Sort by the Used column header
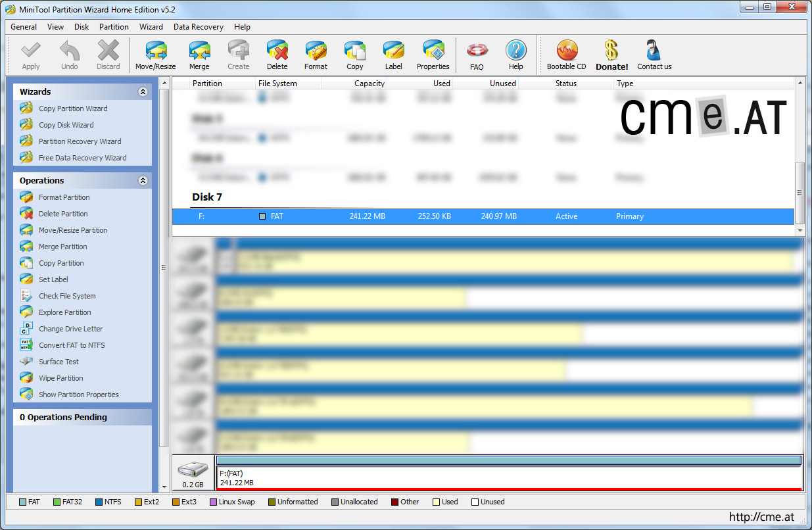The width and height of the screenshot is (812, 530). [420, 84]
